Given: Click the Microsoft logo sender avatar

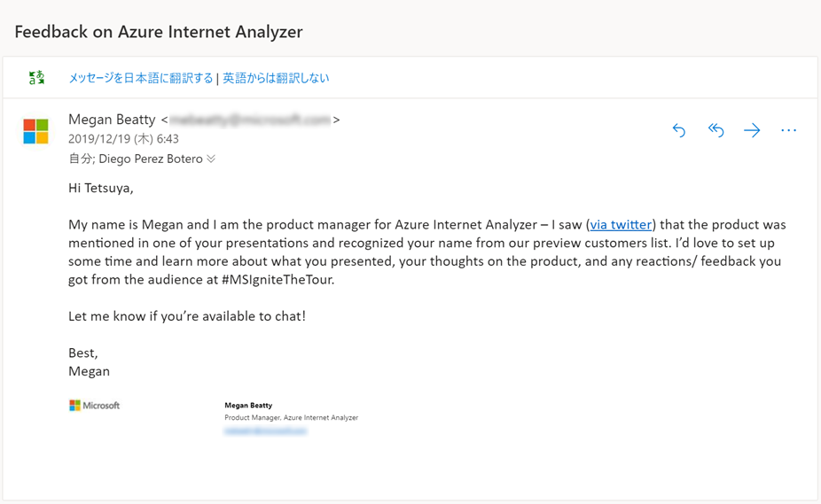Looking at the screenshot, I should pyautogui.click(x=36, y=131).
